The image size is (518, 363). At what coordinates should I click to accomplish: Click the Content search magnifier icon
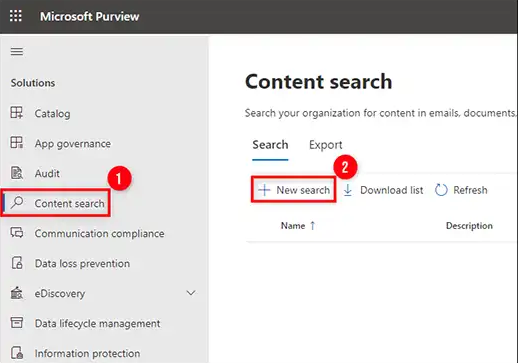[17, 202]
